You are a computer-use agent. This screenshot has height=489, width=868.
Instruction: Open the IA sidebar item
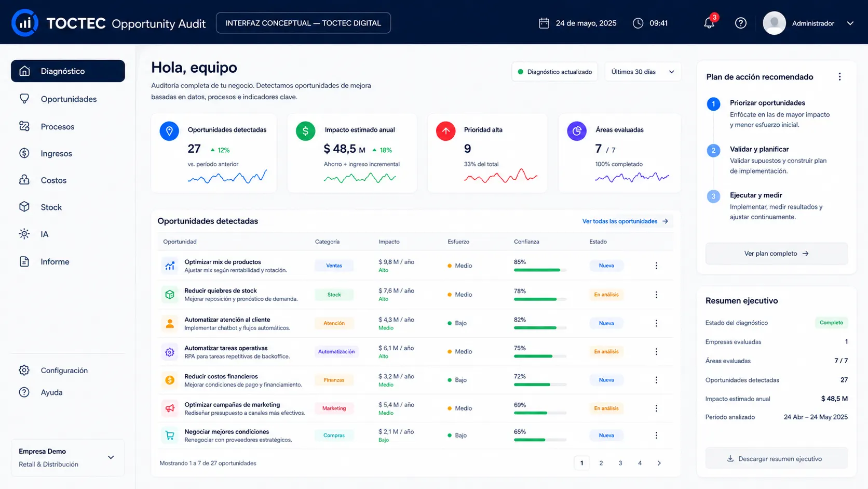(x=67, y=234)
